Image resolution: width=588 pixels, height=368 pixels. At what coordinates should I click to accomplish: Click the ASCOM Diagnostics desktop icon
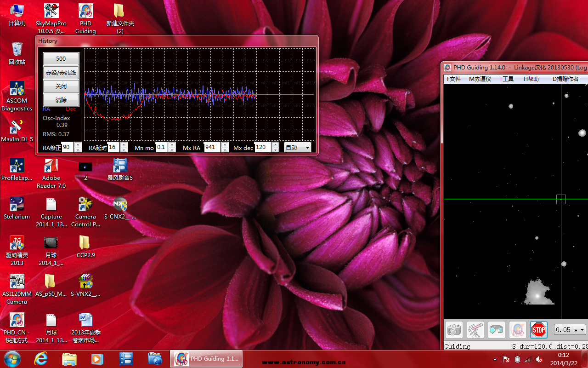point(17,96)
